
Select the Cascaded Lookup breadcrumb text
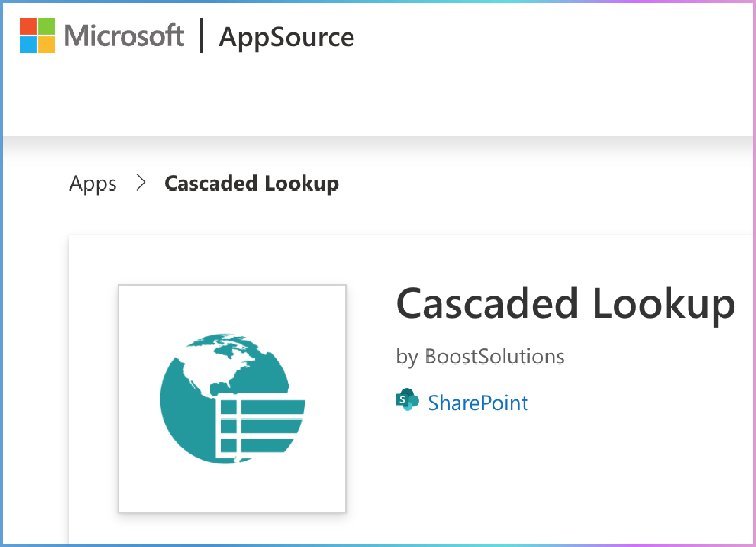252,183
